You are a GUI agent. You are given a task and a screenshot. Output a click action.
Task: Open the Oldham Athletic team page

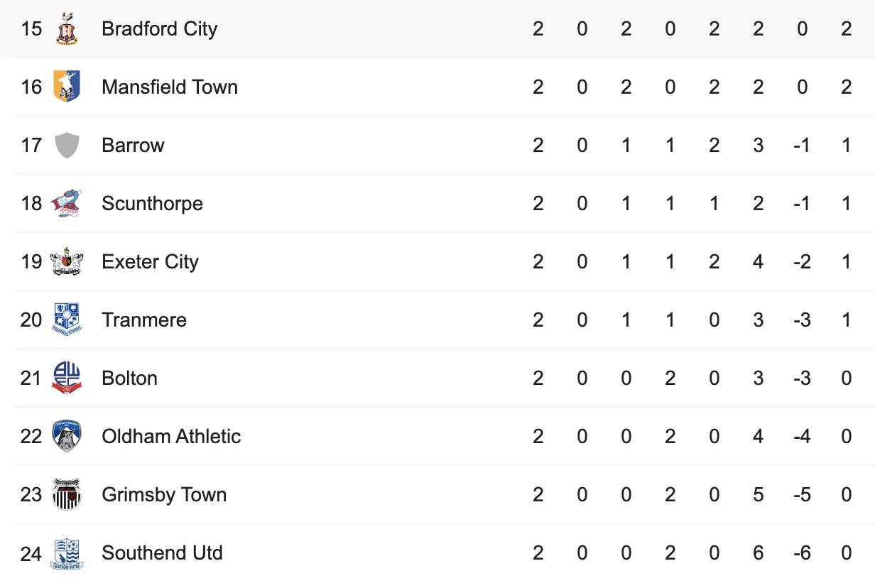point(171,437)
